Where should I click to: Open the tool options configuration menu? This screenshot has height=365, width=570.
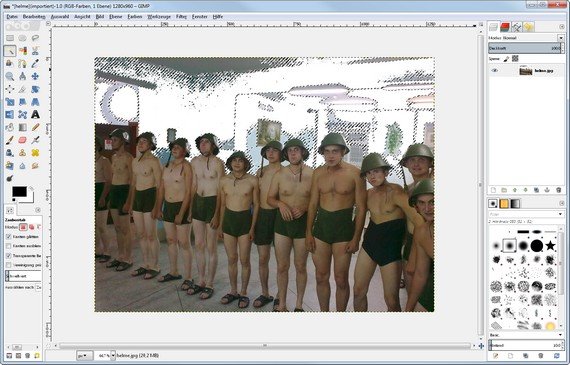click(x=38, y=210)
